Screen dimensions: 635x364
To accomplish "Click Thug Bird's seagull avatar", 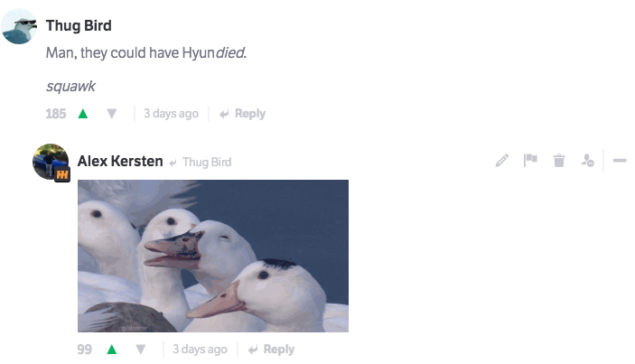I will pos(19,26).
